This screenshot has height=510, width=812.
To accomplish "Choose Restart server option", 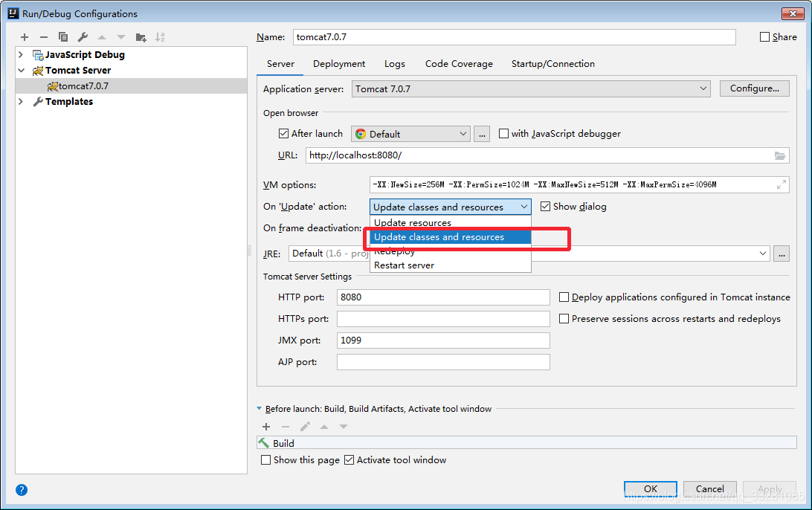I will point(450,265).
